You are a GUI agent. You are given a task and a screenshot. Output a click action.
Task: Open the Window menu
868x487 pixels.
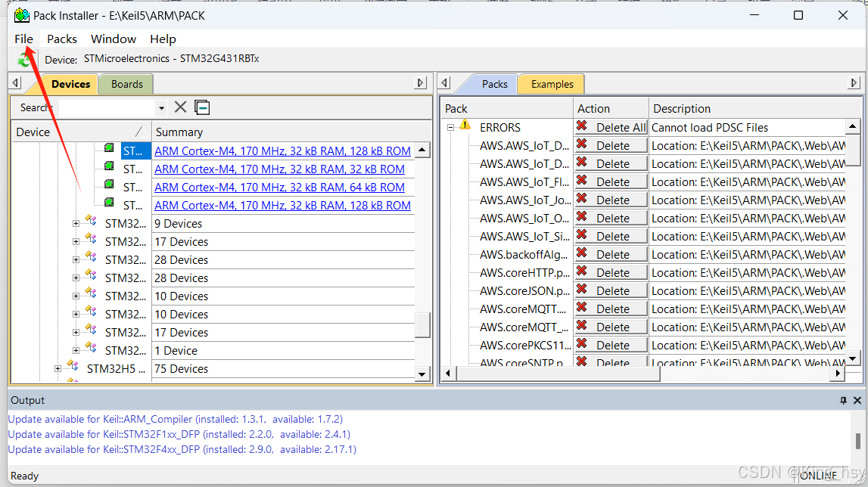click(114, 39)
